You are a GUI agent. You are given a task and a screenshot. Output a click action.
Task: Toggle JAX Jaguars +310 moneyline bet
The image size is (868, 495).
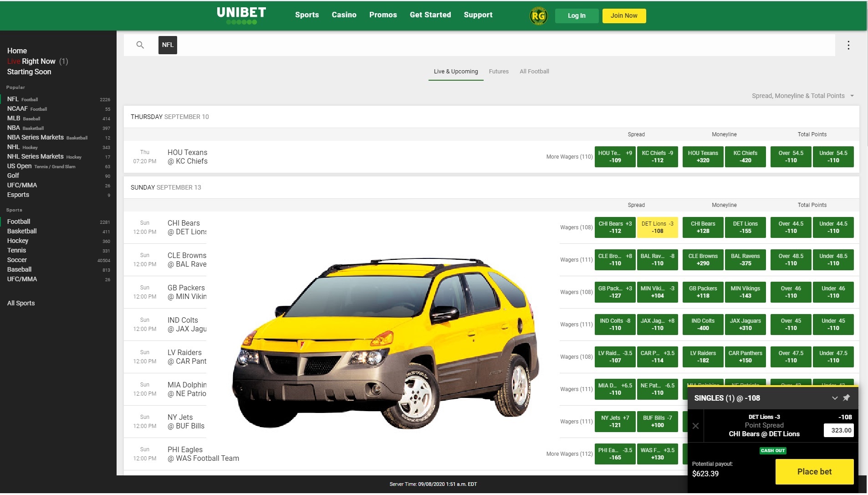(745, 325)
